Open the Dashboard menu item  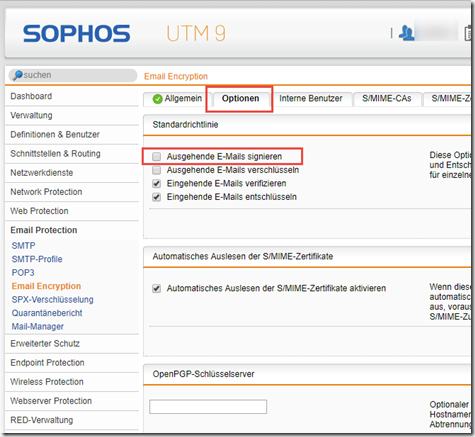coord(72,96)
